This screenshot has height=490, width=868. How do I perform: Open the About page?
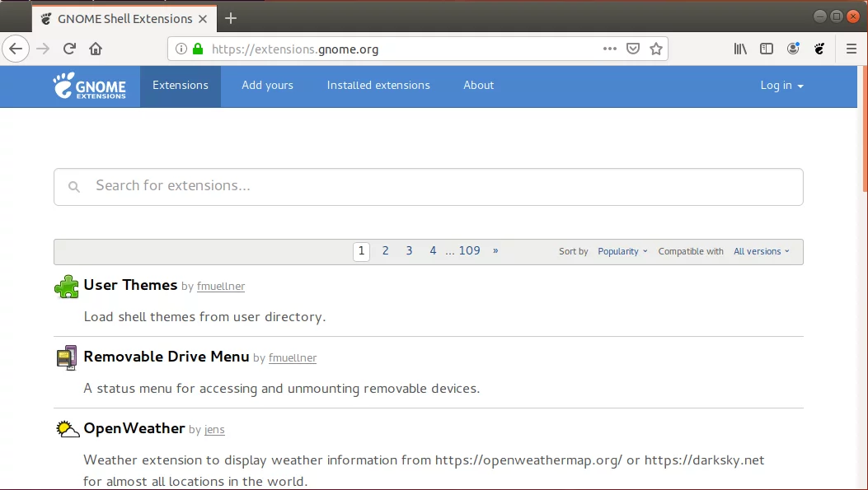tap(478, 85)
